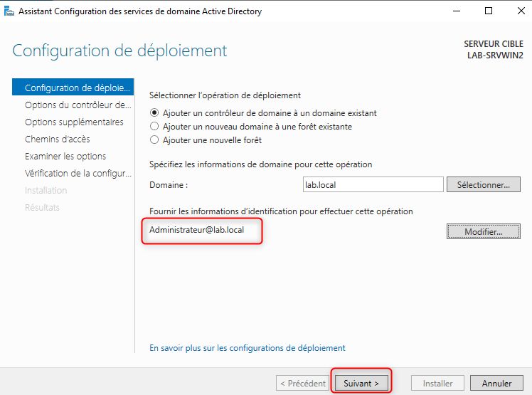Click the 'Domaine :' label
This screenshot has width=532, height=395.
[x=169, y=185]
